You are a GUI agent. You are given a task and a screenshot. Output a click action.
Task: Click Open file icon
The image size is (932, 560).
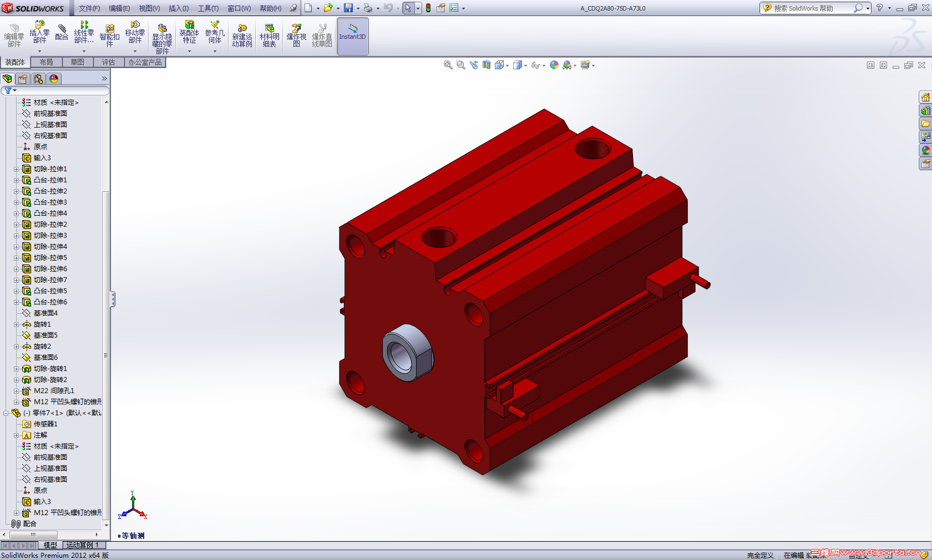328,8
